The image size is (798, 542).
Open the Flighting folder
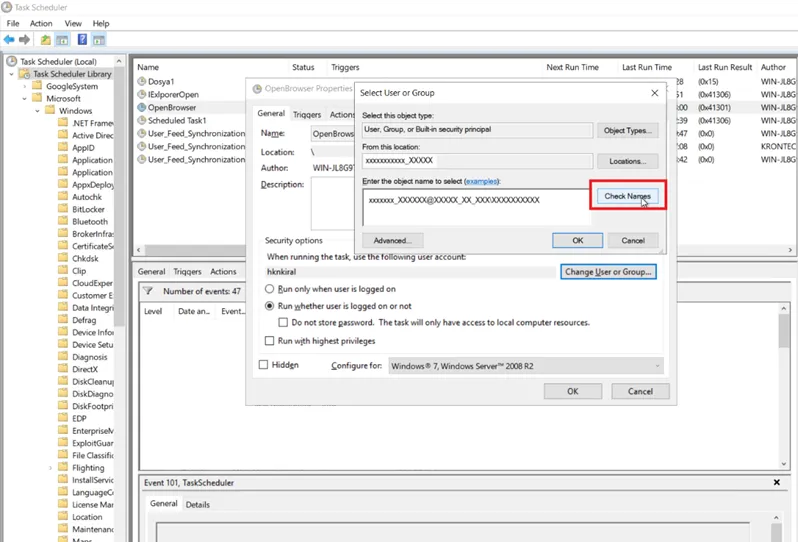(88, 468)
